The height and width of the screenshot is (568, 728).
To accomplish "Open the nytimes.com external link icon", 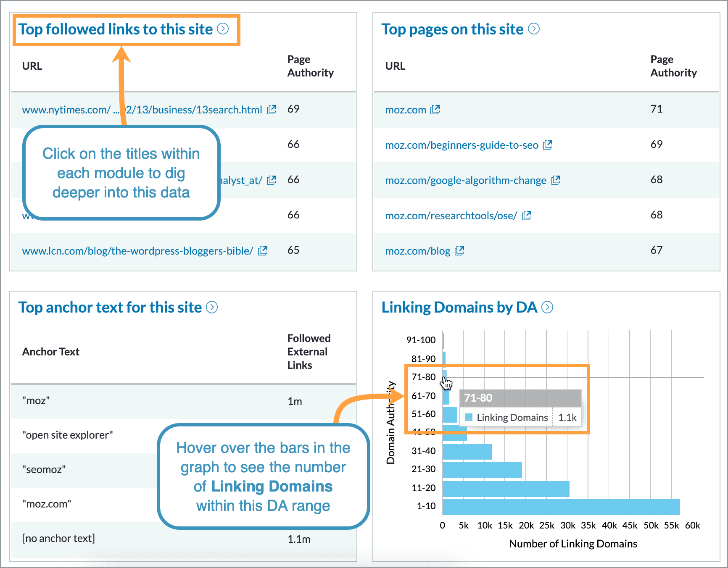I will tap(272, 109).
